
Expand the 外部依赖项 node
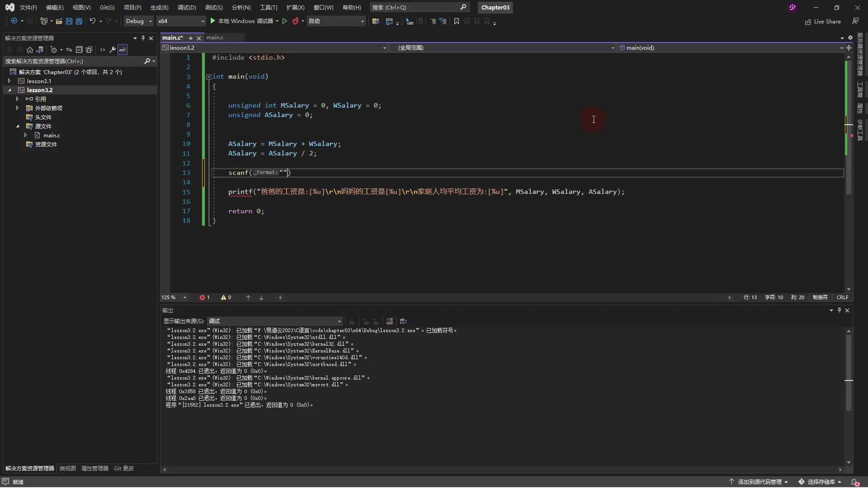click(x=17, y=108)
